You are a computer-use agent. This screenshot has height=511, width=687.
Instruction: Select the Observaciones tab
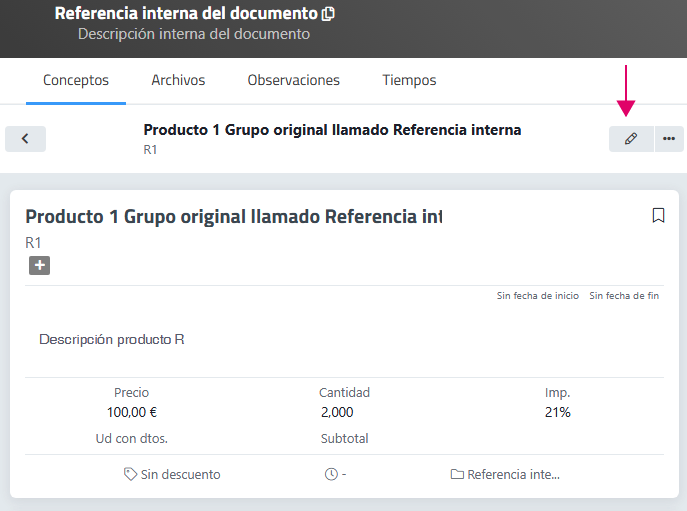[x=293, y=80]
